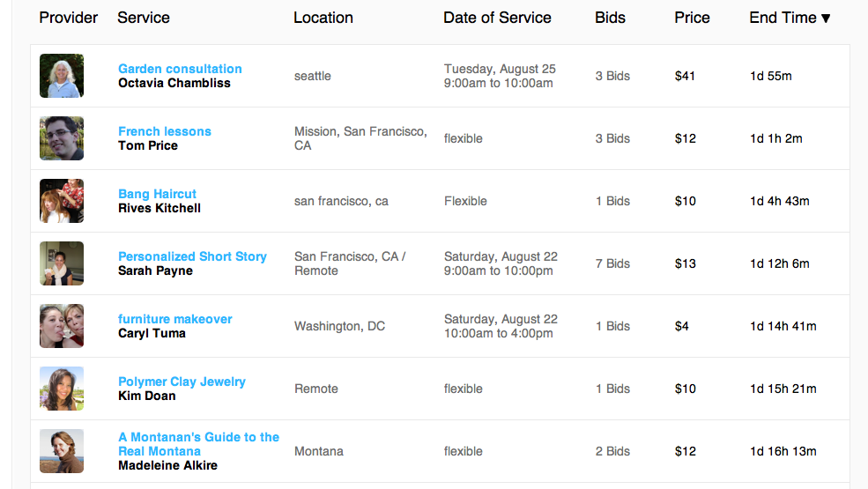Open Tom Price provider photo

click(62, 138)
